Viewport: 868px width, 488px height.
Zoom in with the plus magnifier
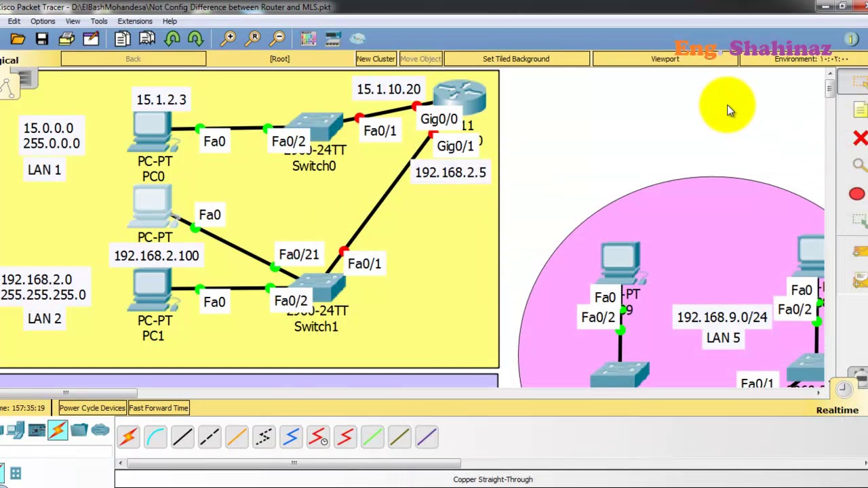click(x=229, y=39)
